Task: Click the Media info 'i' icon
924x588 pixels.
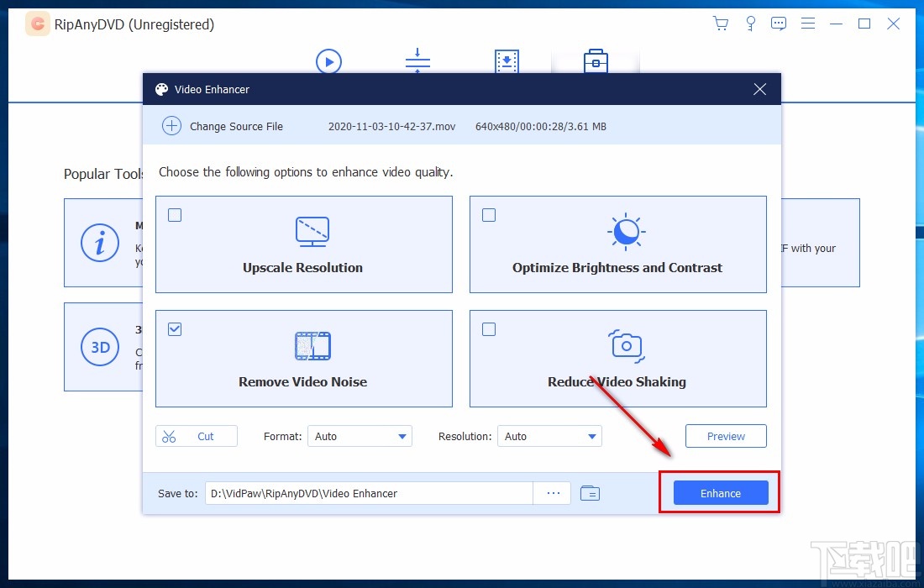Action: (x=100, y=243)
